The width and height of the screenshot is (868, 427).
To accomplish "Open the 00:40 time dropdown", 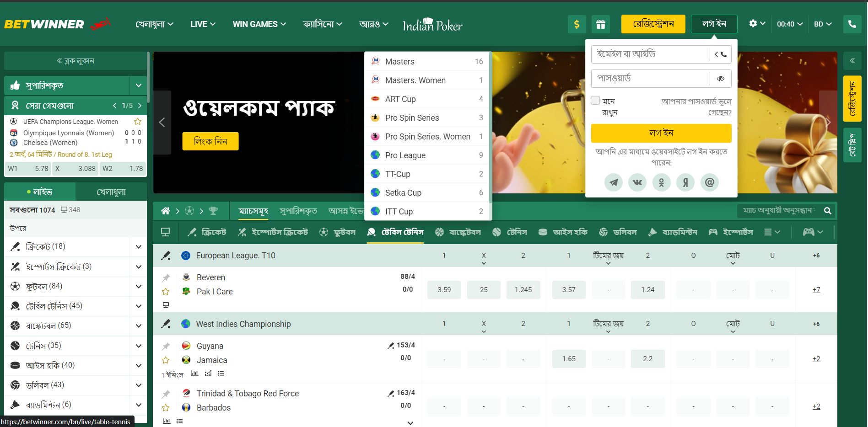I will [x=790, y=24].
